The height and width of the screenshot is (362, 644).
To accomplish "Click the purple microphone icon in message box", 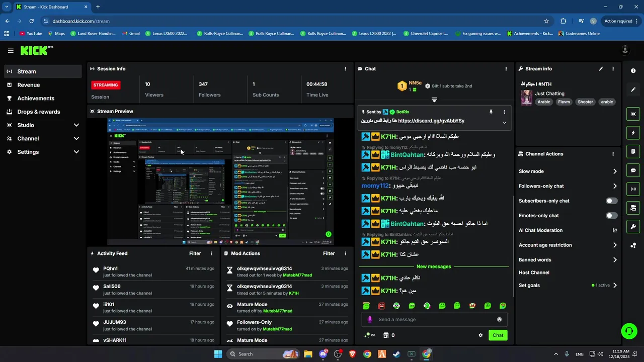I will [370, 319].
